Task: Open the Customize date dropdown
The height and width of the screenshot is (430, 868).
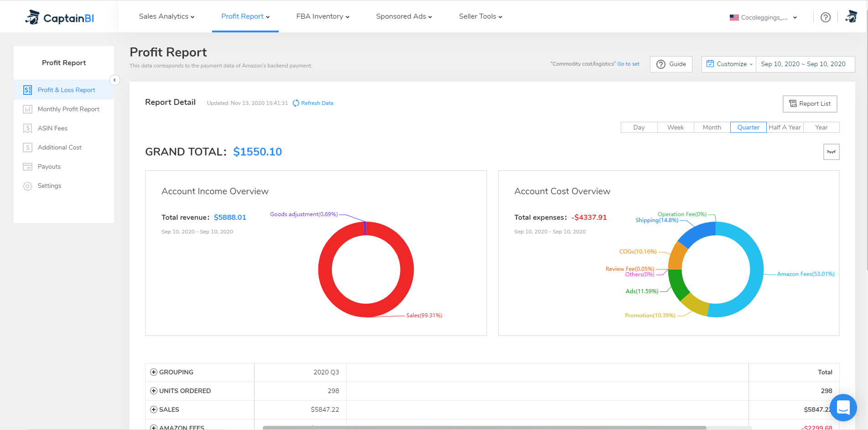Action: pyautogui.click(x=729, y=64)
